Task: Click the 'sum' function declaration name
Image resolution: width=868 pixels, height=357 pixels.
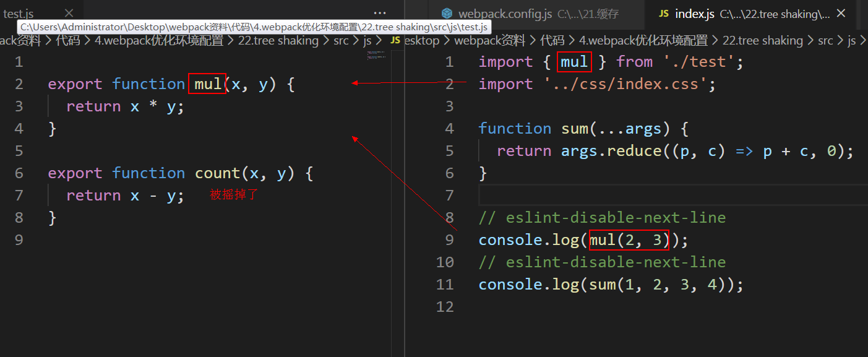Action: (x=574, y=129)
